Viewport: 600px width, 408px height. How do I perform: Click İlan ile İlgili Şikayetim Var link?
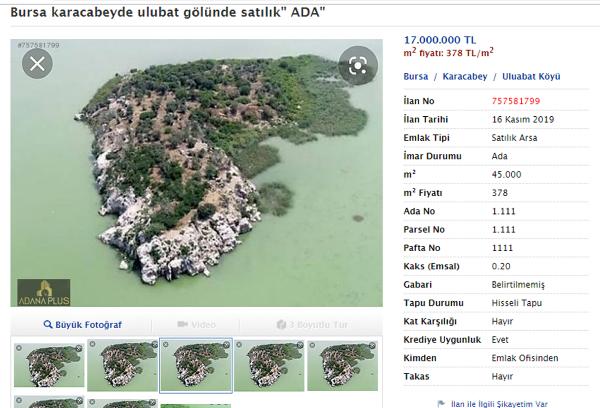(x=499, y=403)
